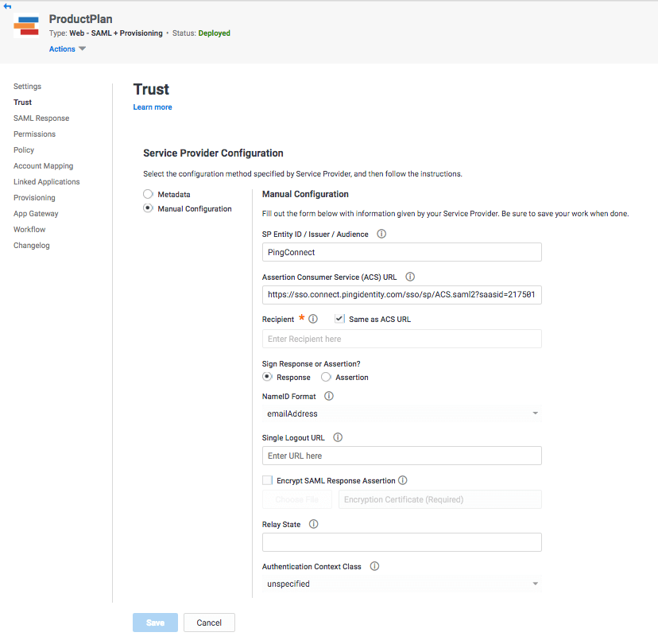Show info for Encrypt SAML Response Assertion
658x644 pixels.
tap(402, 480)
